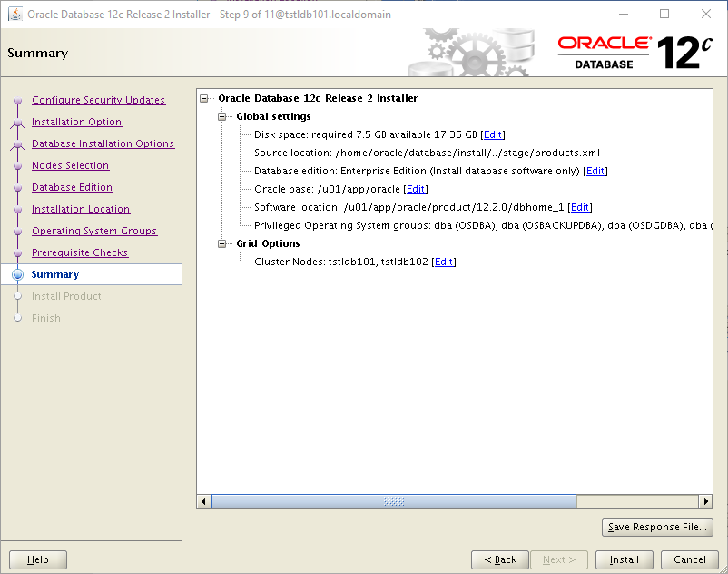Click the Nodes Selection step bullet
The height and width of the screenshot is (574, 728).
point(17,165)
